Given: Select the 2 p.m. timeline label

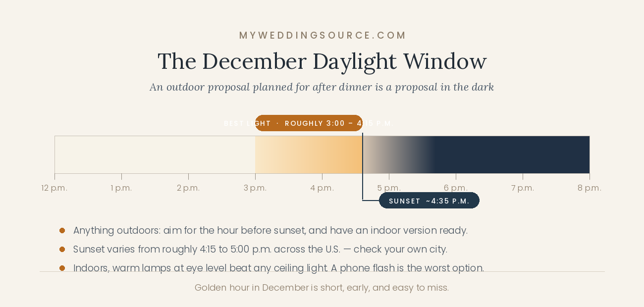Looking at the screenshot, I should [188, 188].
